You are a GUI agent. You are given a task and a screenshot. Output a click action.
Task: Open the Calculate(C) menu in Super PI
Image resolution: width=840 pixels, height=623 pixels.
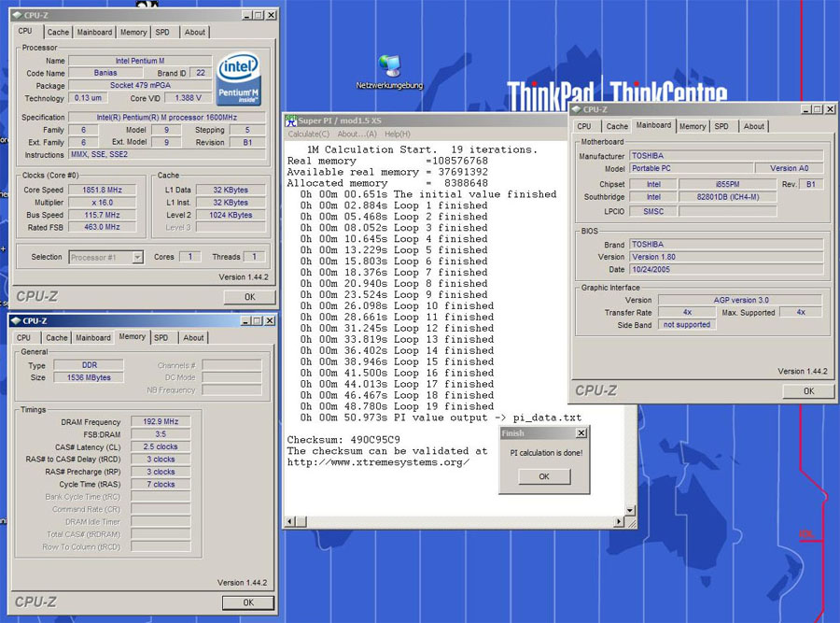(309, 135)
